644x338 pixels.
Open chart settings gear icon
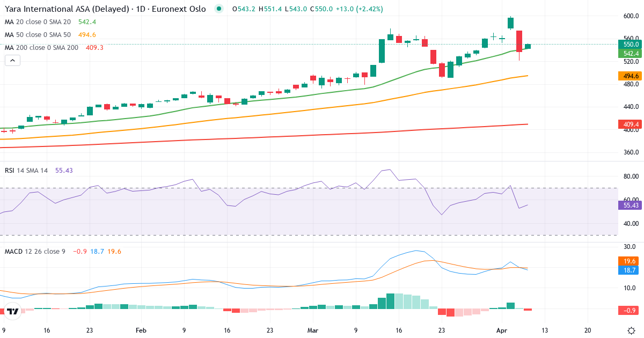(x=631, y=330)
